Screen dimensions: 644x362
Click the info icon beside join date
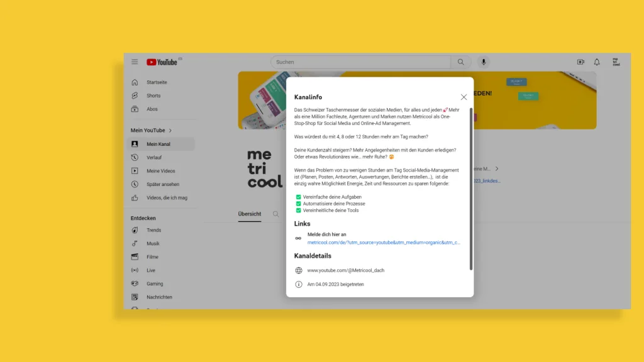(299, 285)
